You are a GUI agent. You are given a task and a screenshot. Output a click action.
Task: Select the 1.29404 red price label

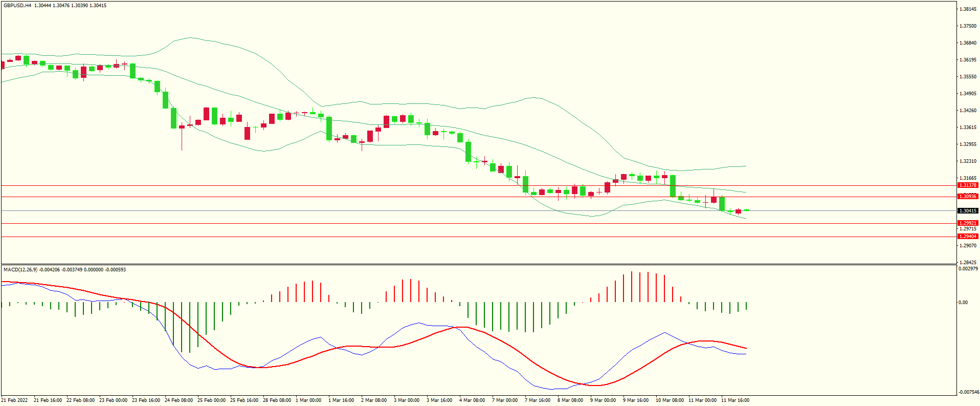coord(967,237)
